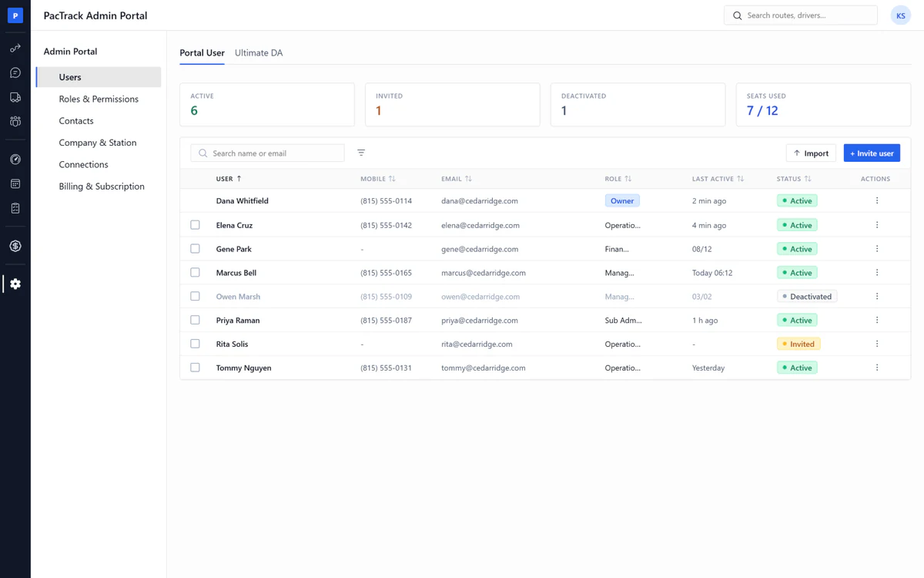This screenshot has height=578, width=924.
Task: Switch to the Portal User tab
Action: tap(202, 53)
